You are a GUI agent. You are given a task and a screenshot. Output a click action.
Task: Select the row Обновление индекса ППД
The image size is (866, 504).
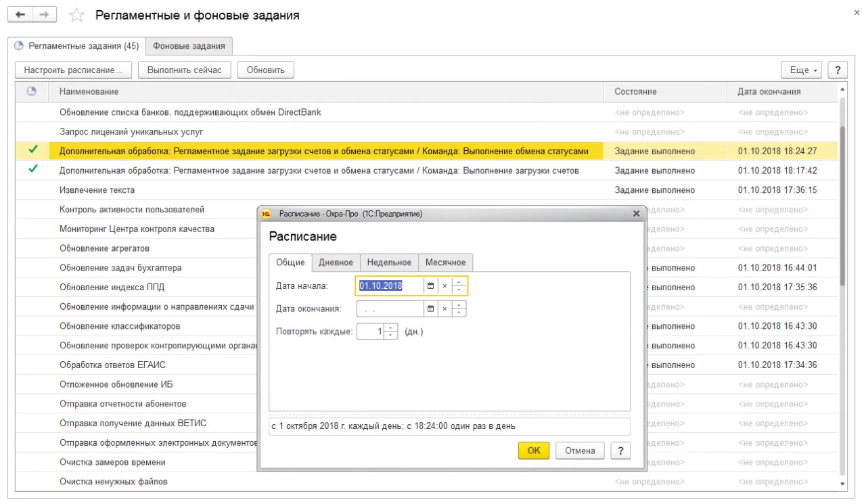(137, 287)
